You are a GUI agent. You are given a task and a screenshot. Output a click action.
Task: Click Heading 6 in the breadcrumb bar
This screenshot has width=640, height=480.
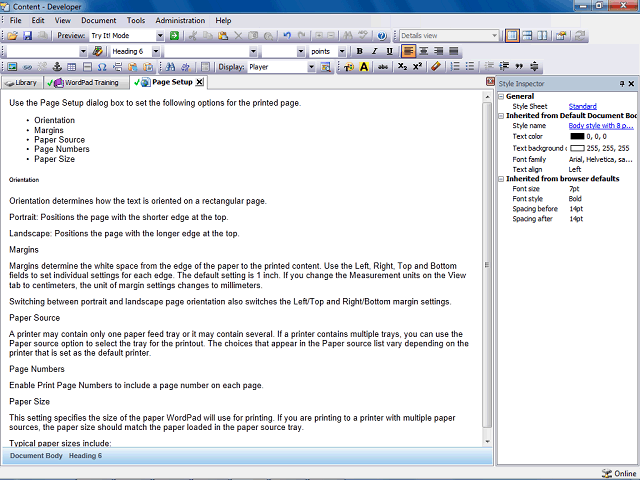click(85, 456)
